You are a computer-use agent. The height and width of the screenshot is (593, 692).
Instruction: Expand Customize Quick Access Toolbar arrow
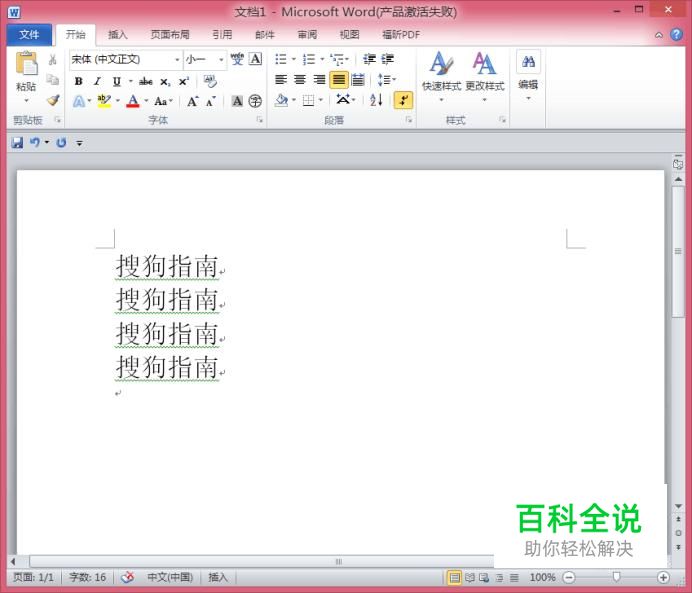(x=79, y=143)
